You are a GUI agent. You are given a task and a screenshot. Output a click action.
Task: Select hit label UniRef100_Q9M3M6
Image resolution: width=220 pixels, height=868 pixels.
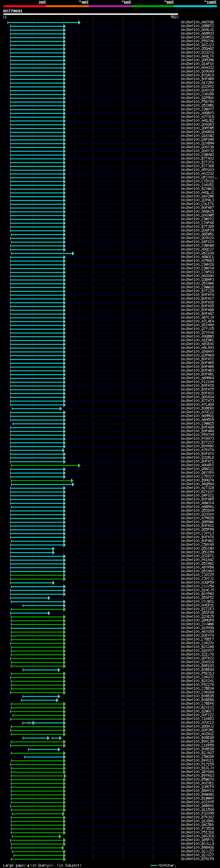point(197,60)
